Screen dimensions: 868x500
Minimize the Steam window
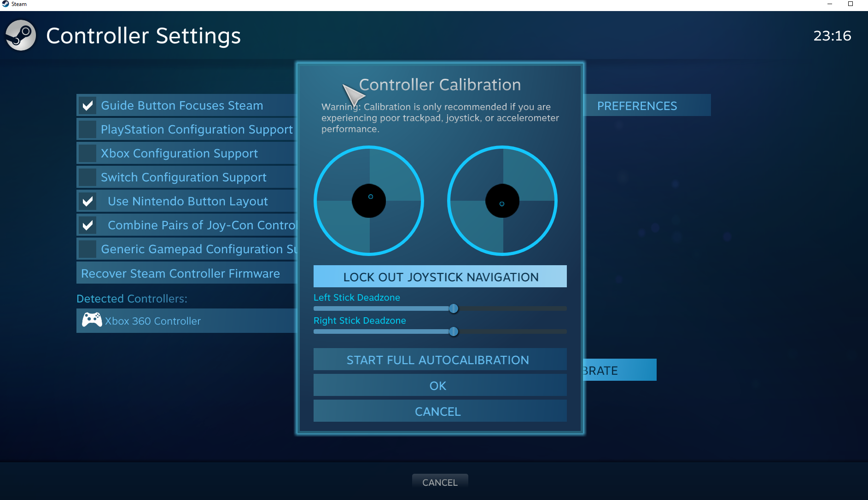pyautogui.click(x=830, y=4)
